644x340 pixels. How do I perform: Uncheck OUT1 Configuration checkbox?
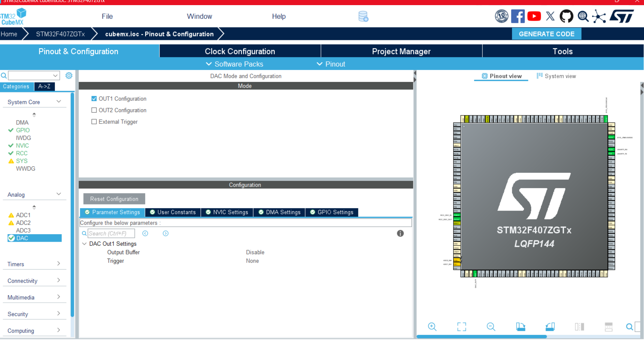(x=94, y=99)
